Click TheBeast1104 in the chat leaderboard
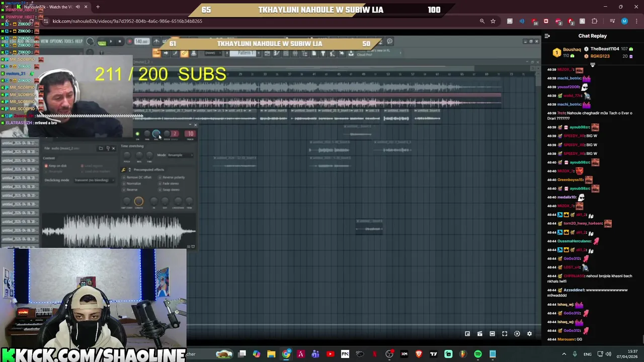Image resolution: width=644 pixels, height=362 pixels. (605, 49)
